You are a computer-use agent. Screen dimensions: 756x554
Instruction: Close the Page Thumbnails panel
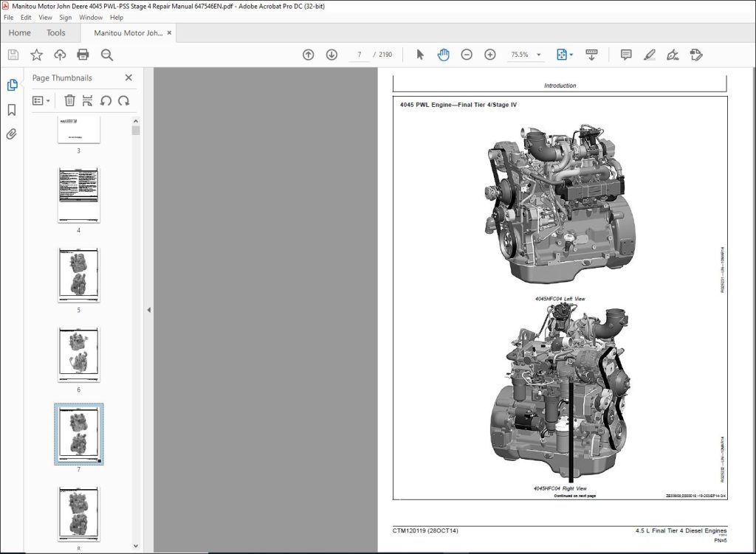coord(128,77)
